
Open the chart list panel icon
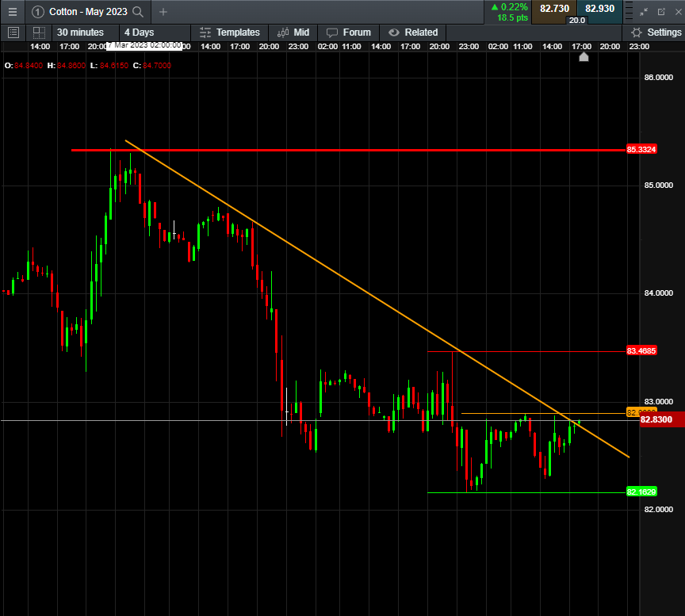pos(13,33)
